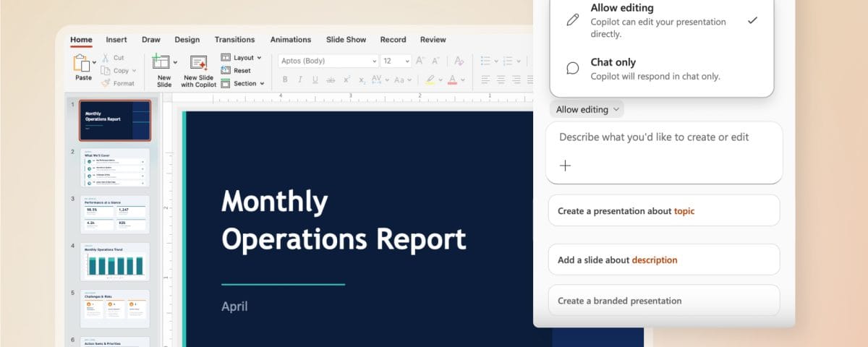Expand the Layout dropdown
Image resolution: width=868 pixels, height=347 pixels.
click(x=242, y=58)
